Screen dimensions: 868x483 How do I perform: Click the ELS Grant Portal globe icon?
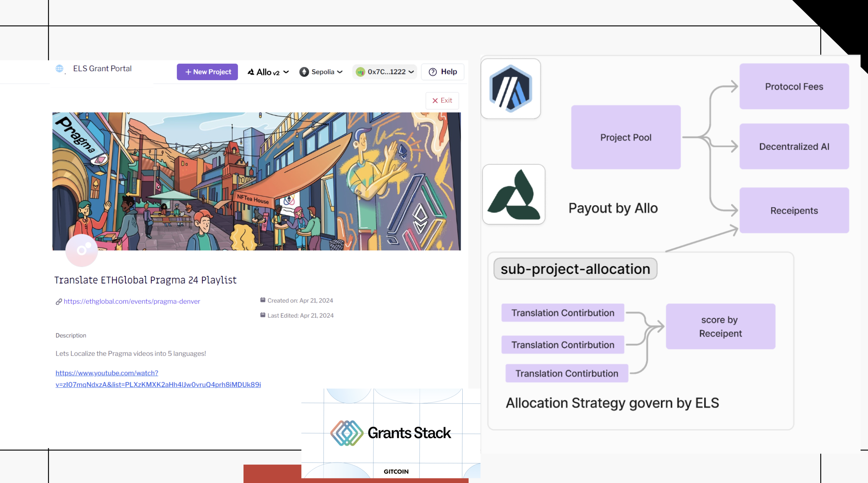click(59, 68)
